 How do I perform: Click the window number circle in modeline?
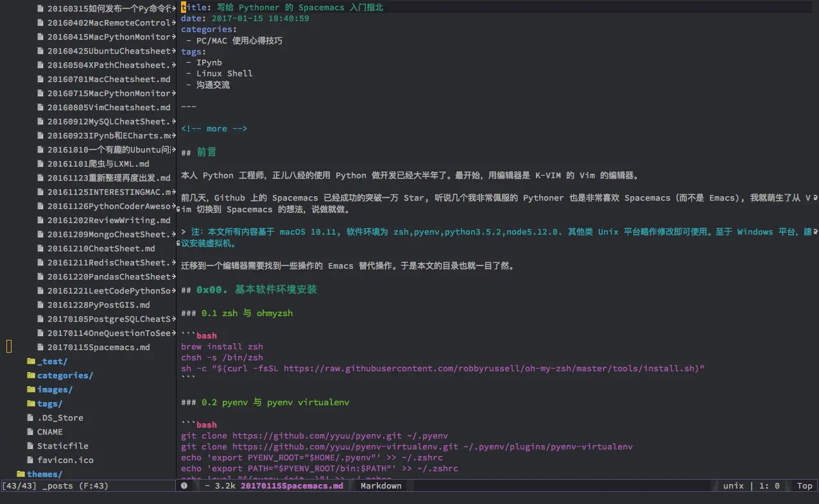pos(184,486)
